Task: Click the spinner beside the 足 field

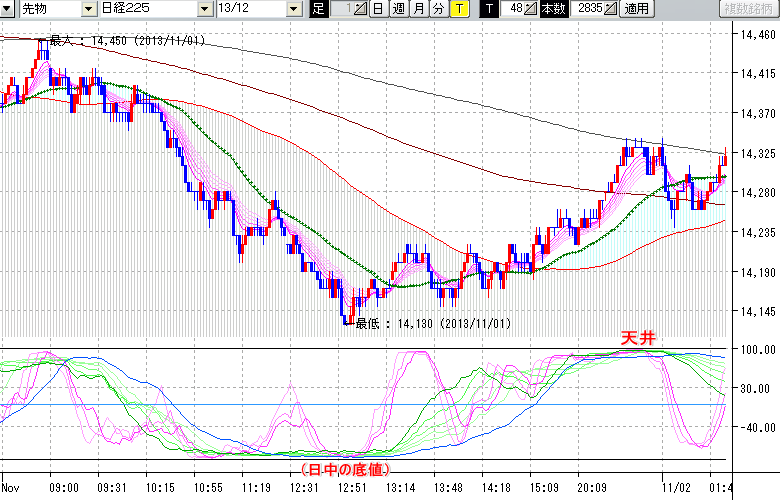Action: [x=361, y=9]
